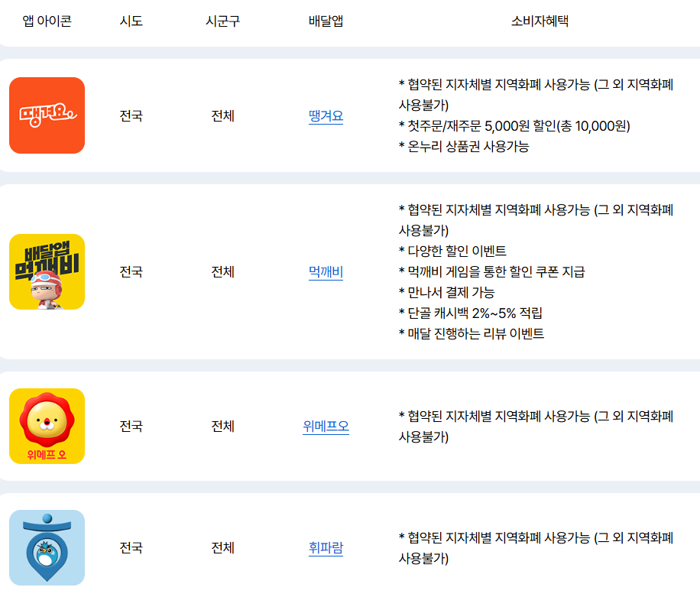The image size is (700, 597).
Task: Click the 단골 캐시백 2%~5% 적립 text
Action: 471,313
